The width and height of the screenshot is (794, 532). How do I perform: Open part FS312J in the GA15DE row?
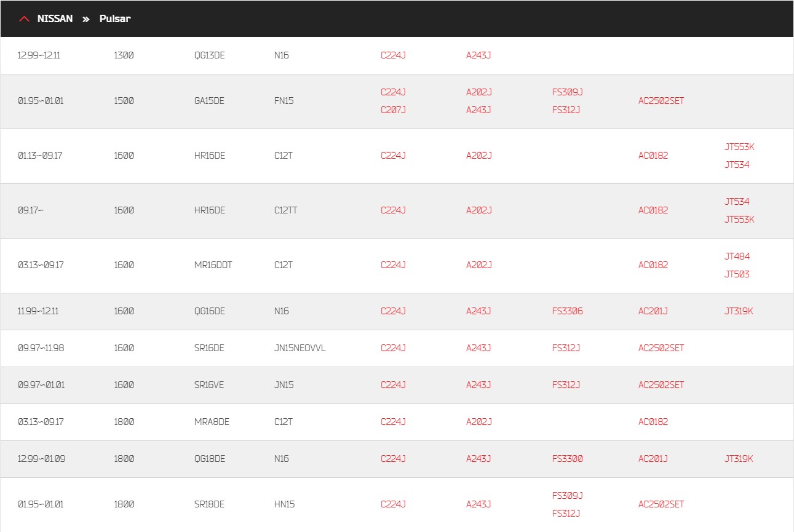pyautogui.click(x=566, y=110)
